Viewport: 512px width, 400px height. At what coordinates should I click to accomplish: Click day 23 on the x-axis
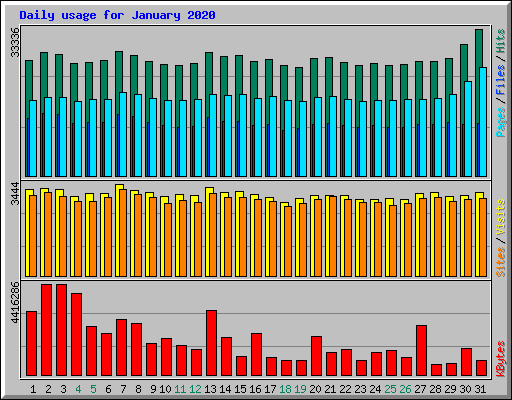coord(360,389)
